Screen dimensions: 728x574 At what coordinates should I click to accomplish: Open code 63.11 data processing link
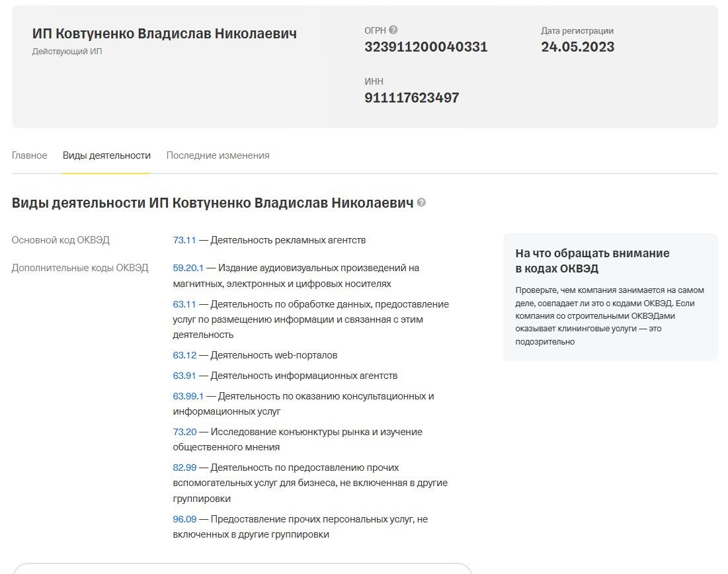184,304
